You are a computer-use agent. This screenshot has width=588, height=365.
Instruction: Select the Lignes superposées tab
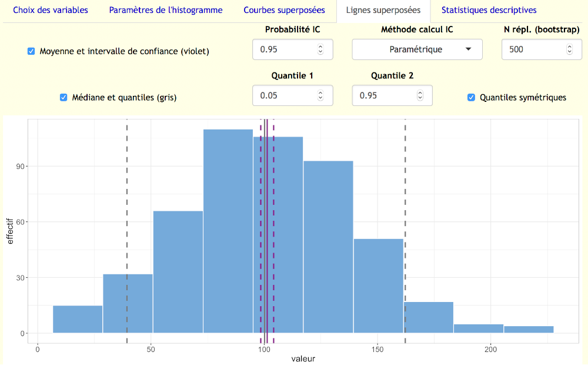pos(383,11)
